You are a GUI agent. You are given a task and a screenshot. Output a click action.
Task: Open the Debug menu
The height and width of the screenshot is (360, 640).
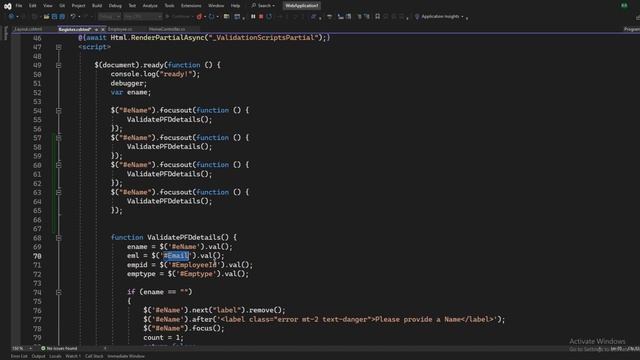pos(115,6)
